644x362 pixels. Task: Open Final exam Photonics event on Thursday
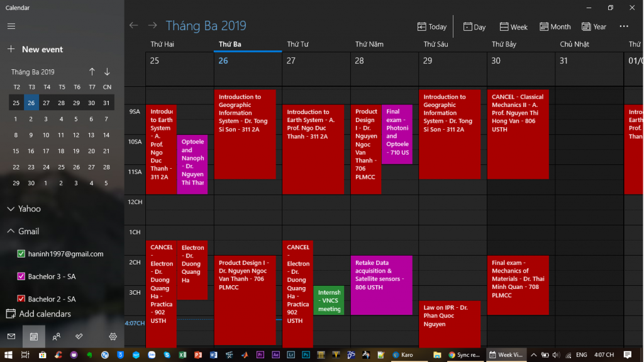pyautogui.click(x=397, y=135)
